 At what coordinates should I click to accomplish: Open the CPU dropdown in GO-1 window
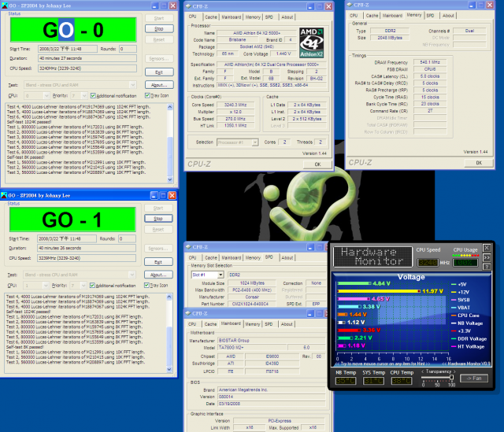46,286
